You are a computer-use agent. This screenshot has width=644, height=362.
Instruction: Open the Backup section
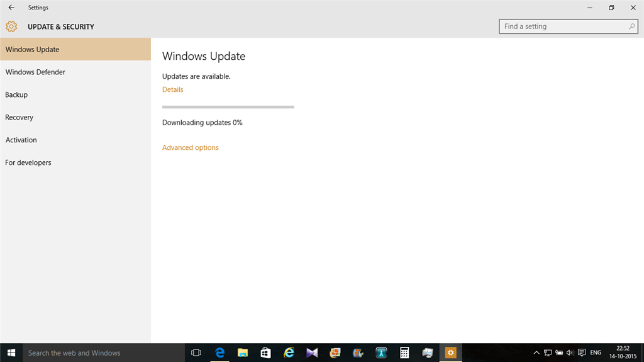tap(75, 94)
